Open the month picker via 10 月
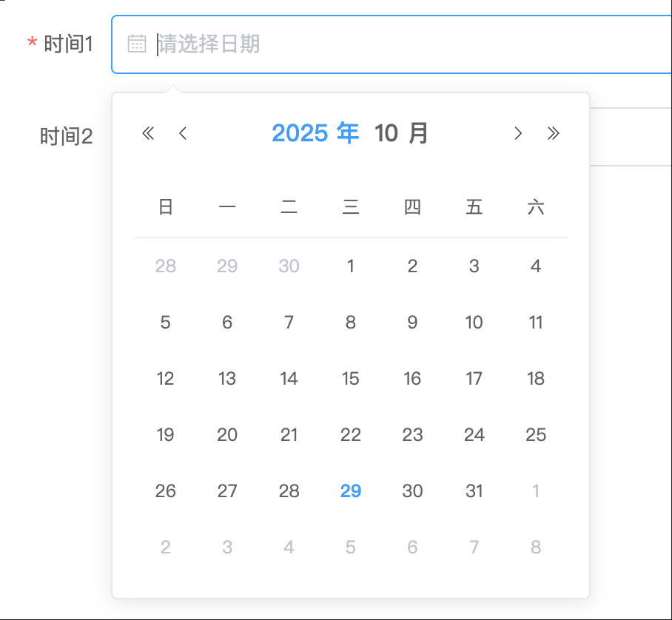Screen dimensions: 672x620 (401, 133)
